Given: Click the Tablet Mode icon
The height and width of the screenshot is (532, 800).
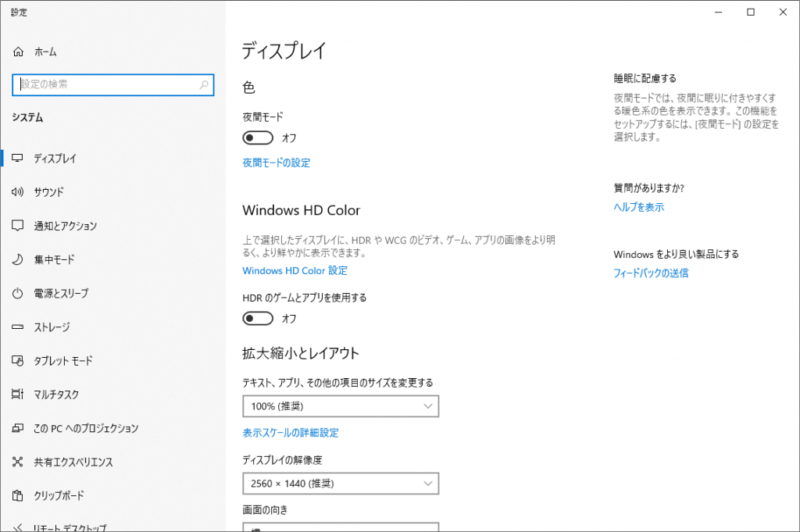Looking at the screenshot, I should 18,361.
